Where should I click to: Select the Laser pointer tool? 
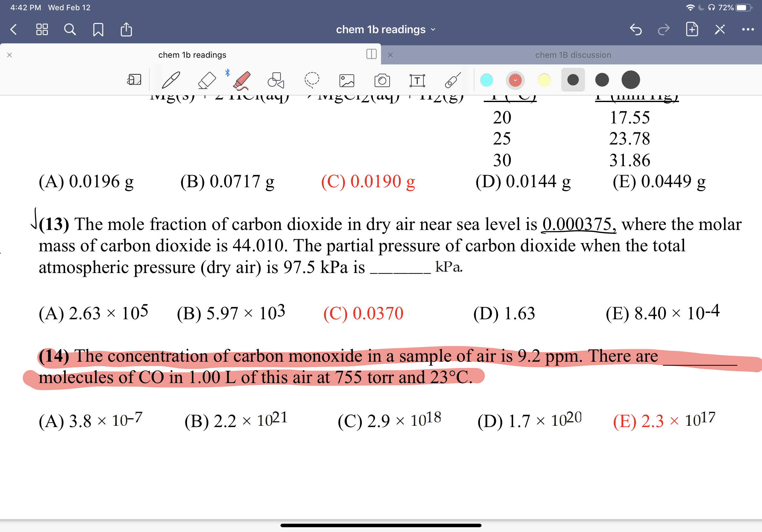point(453,80)
